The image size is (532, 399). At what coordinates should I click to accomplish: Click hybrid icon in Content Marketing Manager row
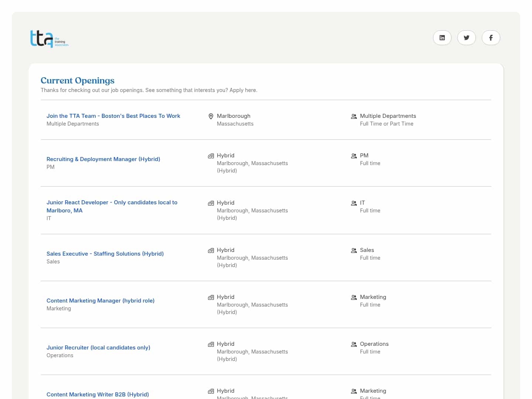211,297
